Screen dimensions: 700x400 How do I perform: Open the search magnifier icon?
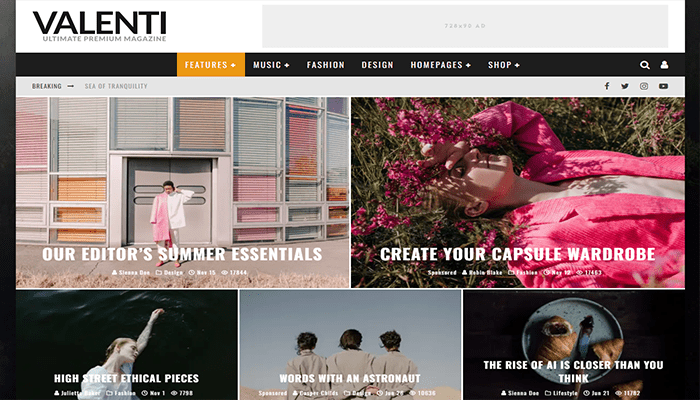pyautogui.click(x=645, y=65)
